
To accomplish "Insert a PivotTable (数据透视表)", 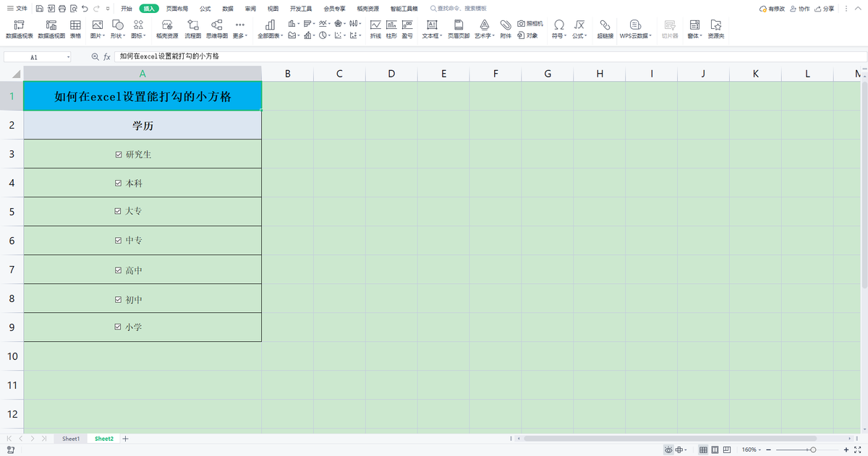I will click(19, 29).
